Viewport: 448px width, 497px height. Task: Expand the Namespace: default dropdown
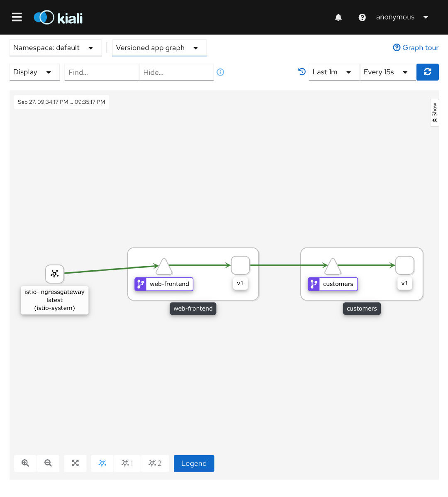(x=55, y=48)
